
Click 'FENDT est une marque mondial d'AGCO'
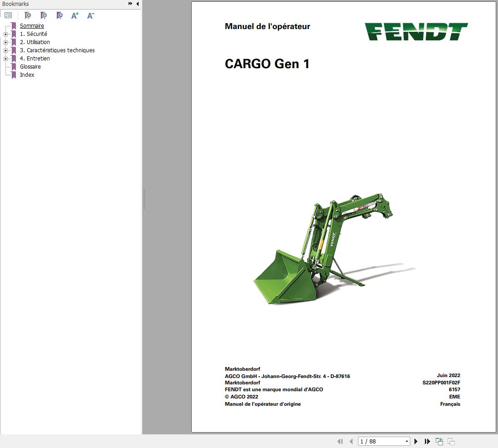pos(274,389)
